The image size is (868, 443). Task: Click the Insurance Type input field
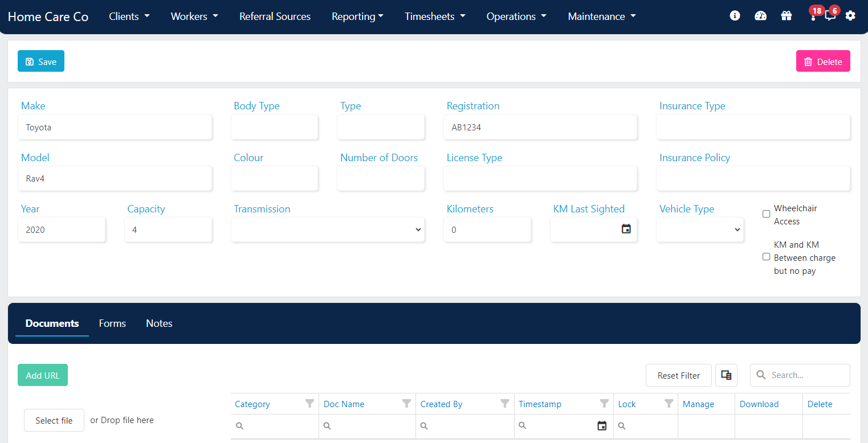click(753, 127)
